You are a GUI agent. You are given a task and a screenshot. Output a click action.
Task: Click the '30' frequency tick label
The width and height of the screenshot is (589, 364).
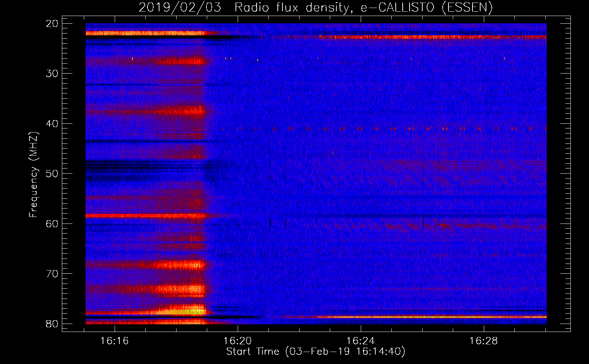tap(52, 74)
